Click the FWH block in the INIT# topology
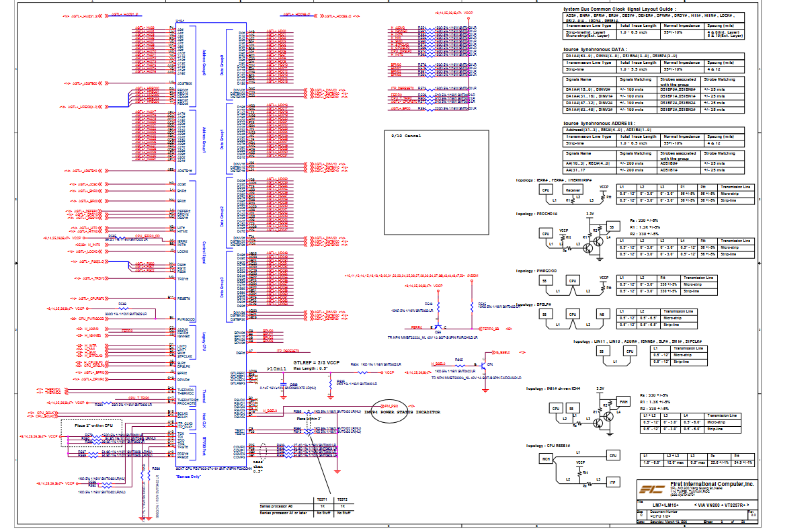This screenshot has height=529, width=812. tap(623, 402)
